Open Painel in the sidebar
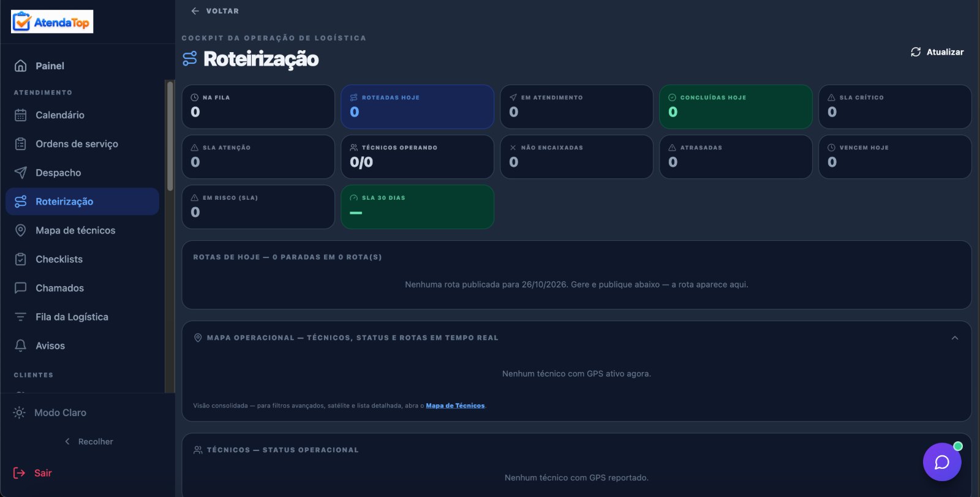 pyautogui.click(x=82, y=66)
